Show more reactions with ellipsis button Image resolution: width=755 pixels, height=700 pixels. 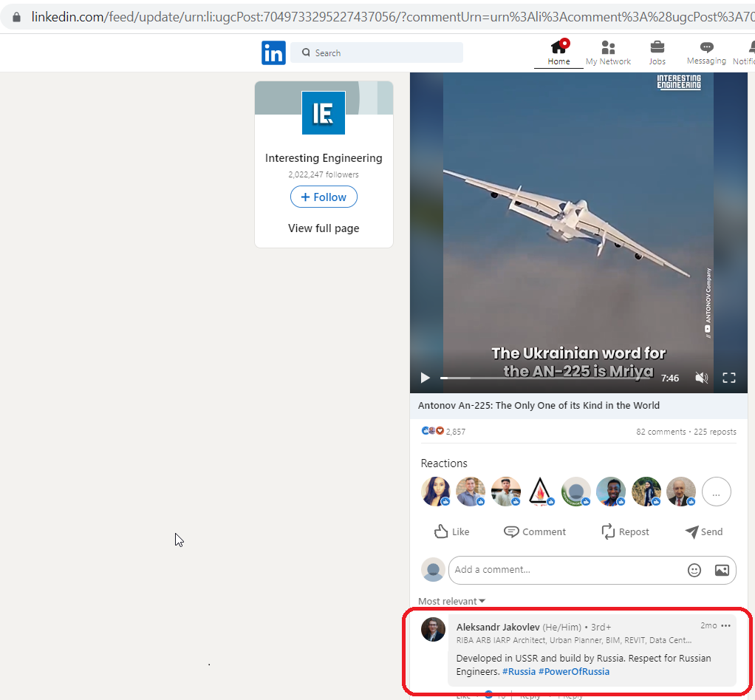coord(717,492)
